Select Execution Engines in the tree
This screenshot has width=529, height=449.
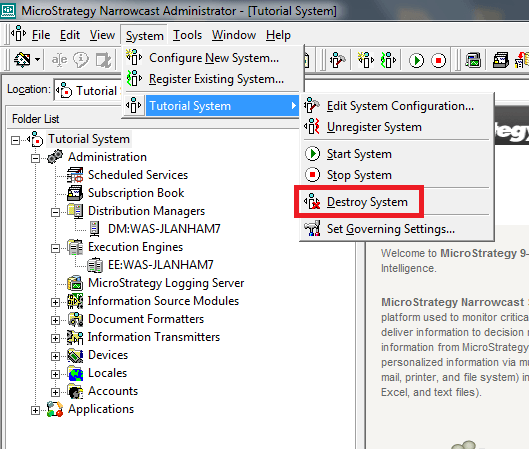[x=135, y=247]
